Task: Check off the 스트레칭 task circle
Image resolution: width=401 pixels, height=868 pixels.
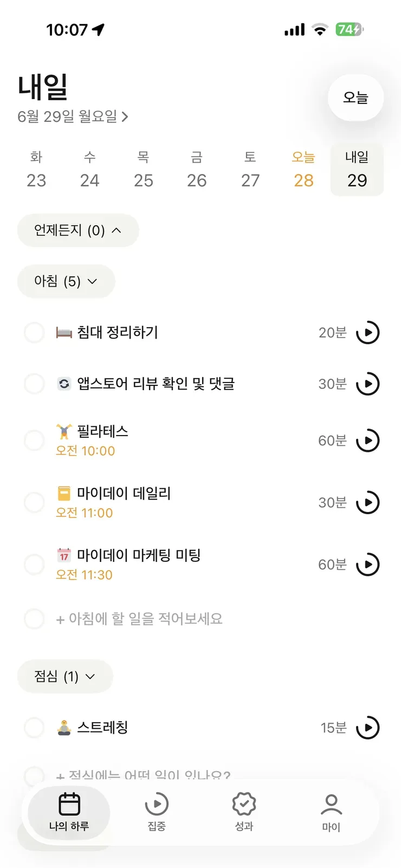Action: 34,728
